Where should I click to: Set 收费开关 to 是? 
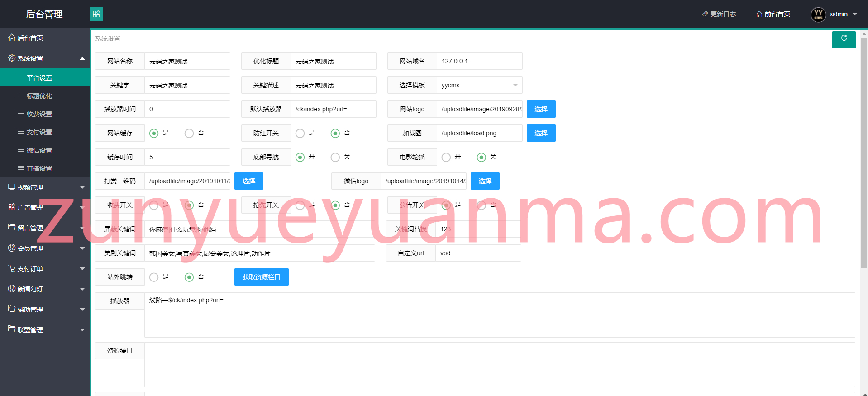pos(154,205)
